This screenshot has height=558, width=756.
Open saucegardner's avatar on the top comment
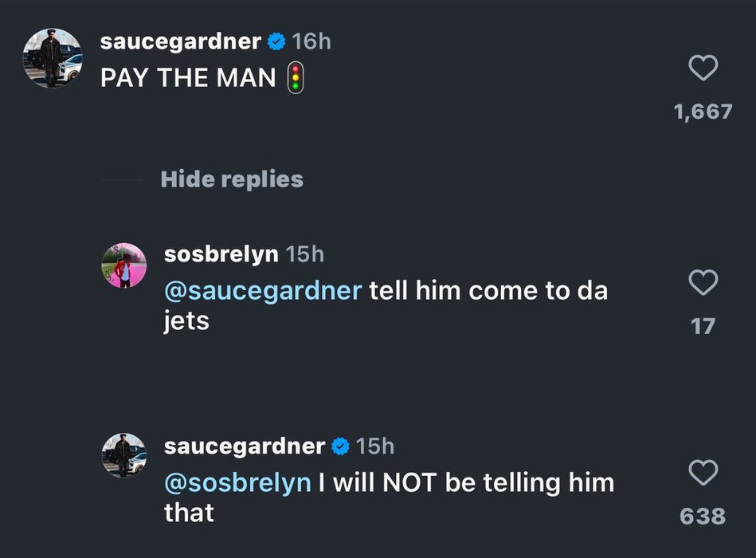[x=53, y=58]
